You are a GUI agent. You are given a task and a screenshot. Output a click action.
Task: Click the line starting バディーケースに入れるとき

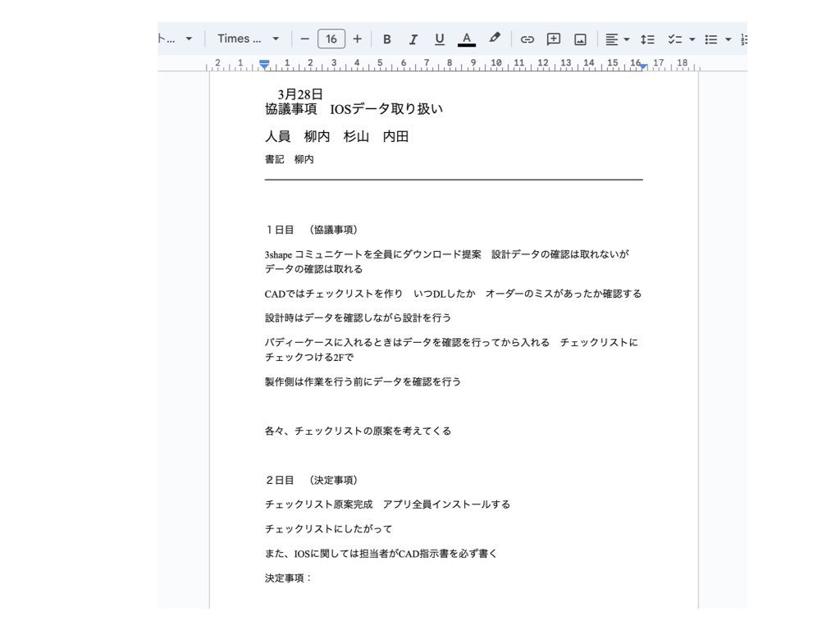tap(451, 342)
